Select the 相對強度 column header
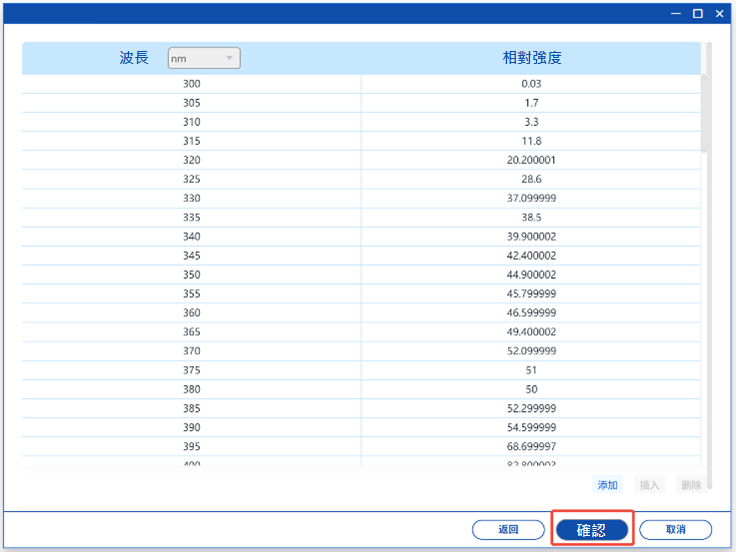Viewport: 736px width, 552px height. (x=531, y=58)
